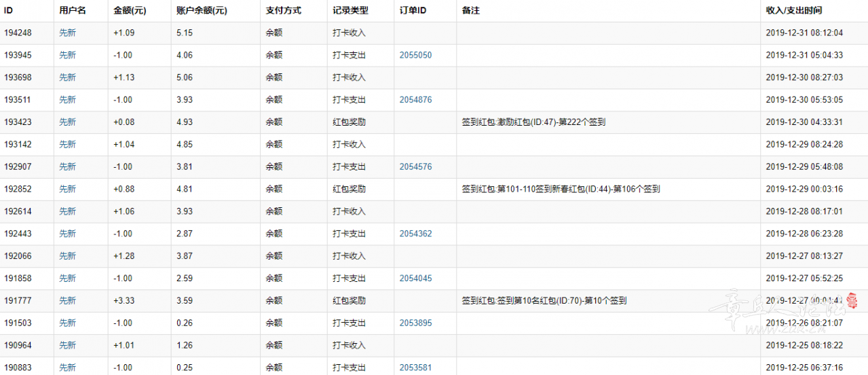Click 打卡收入 type in row 194248
Image resolution: width=868 pixels, height=375 pixels.
point(349,33)
